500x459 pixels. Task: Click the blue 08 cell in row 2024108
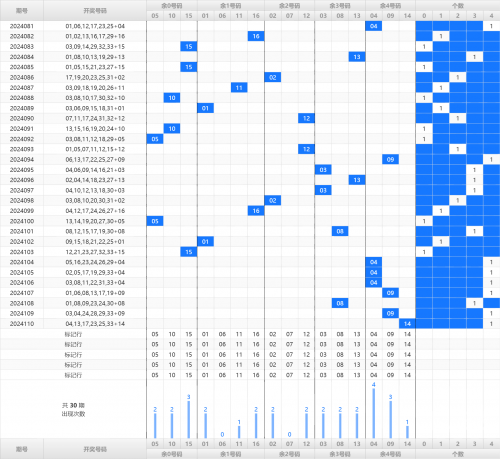click(x=340, y=303)
